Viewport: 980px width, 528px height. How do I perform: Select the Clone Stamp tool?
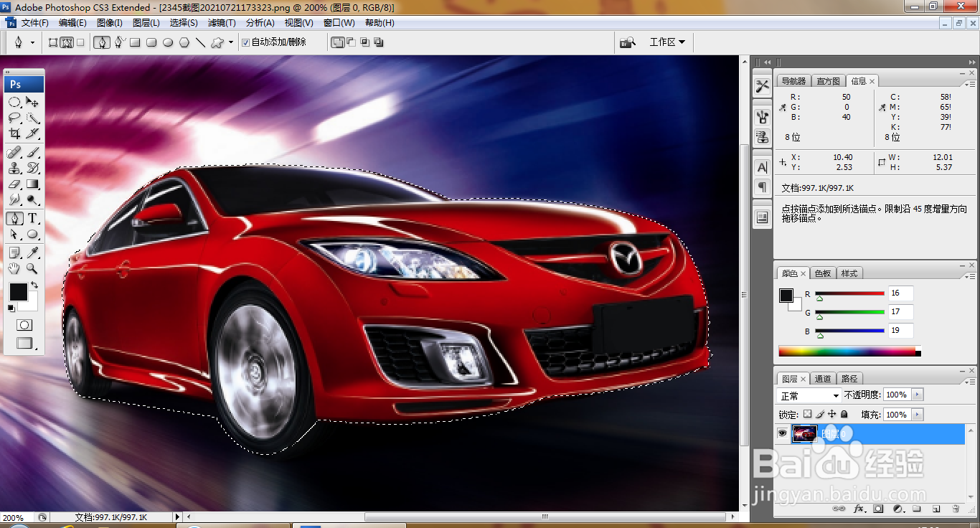(x=14, y=168)
